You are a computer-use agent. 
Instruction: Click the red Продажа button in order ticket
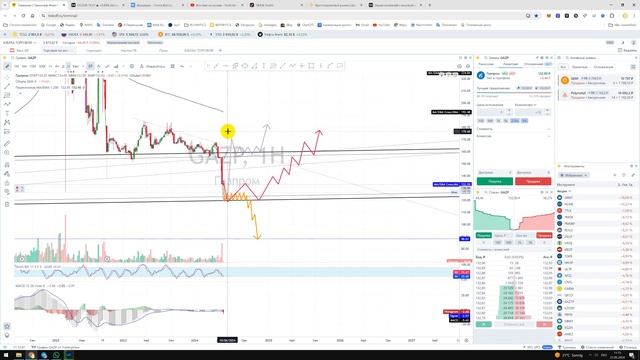[533, 181]
